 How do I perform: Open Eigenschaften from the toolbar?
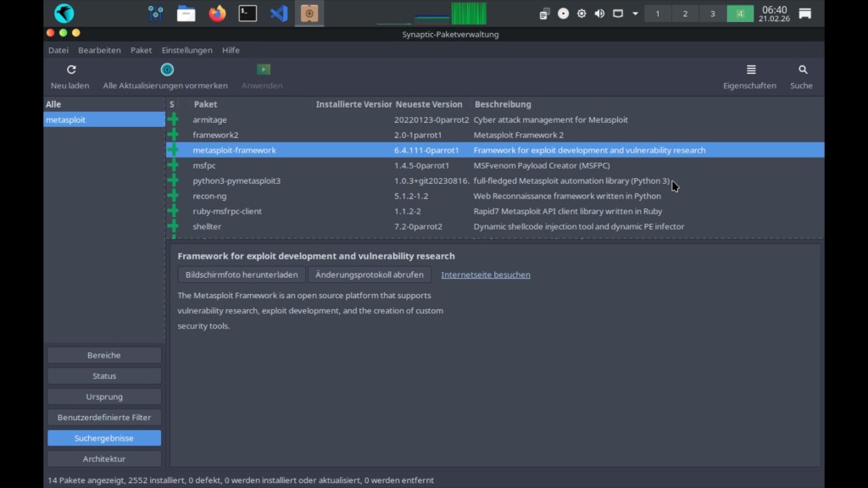tap(750, 70)
